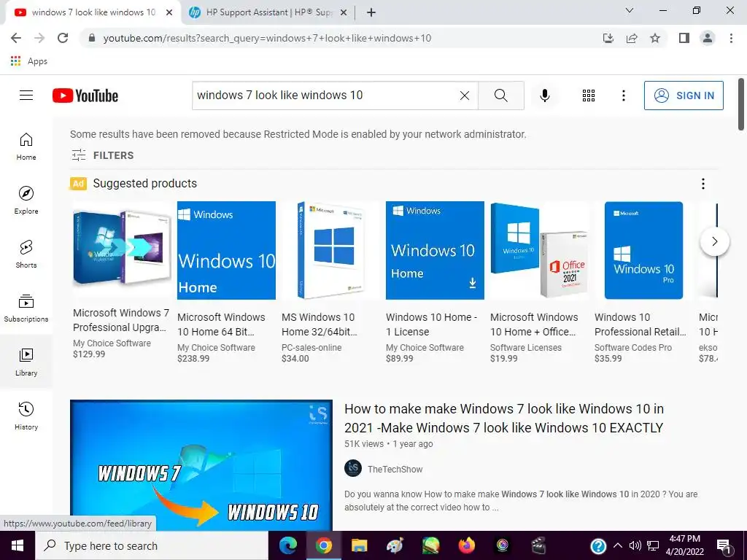Show hidden system tray icons
Image resolution: width=747 pixels, height=560 pixels.
[x=617, y=545]
